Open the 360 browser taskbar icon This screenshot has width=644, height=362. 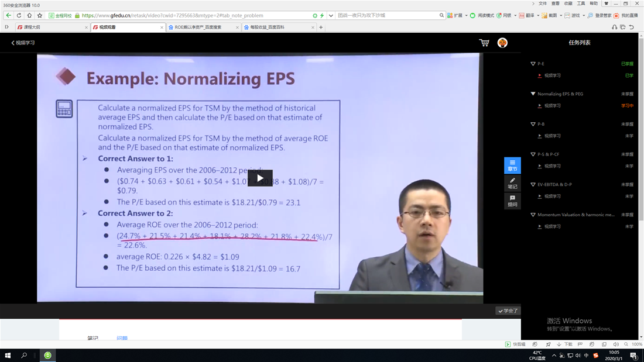click(x=47, y=356)
